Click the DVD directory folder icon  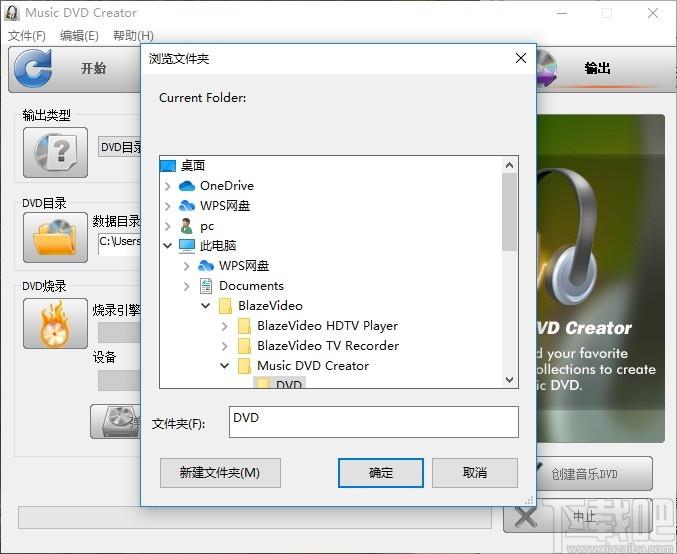point(55,237)
